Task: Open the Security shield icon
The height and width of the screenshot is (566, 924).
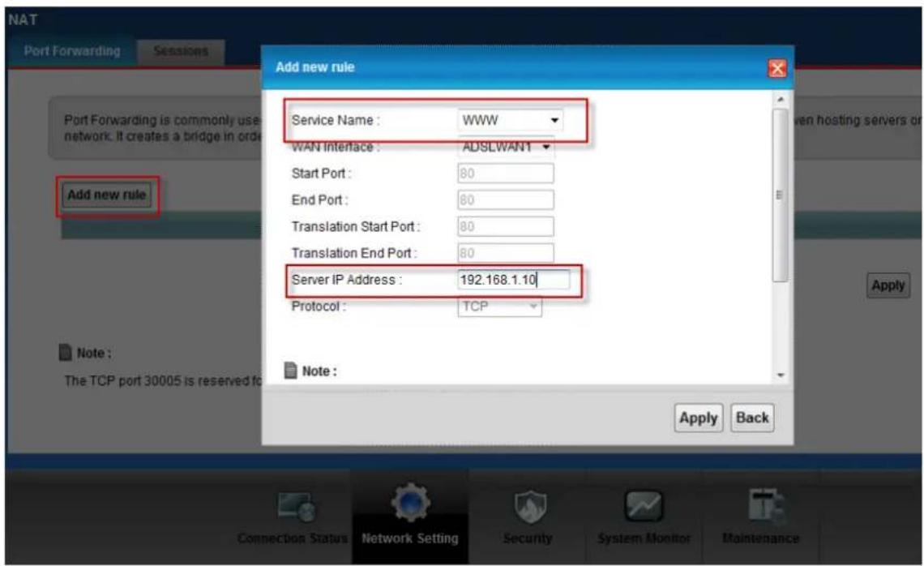Action: [x=530, y=506]
